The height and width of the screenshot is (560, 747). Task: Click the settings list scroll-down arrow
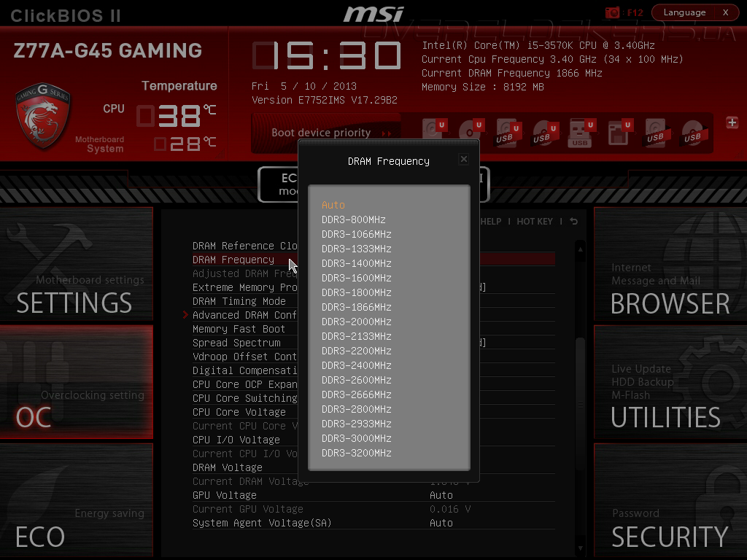(580, 548)
